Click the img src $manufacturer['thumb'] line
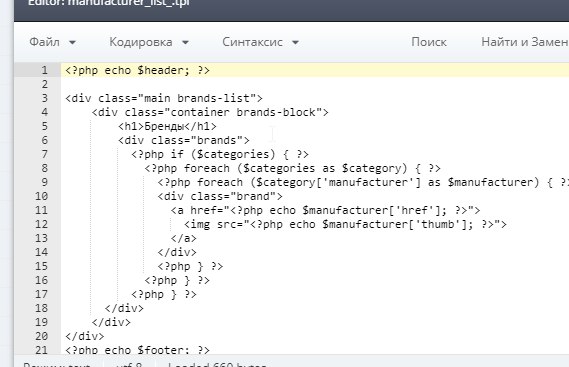This screenshot has height=367, width=569. (x=345, y=224)
